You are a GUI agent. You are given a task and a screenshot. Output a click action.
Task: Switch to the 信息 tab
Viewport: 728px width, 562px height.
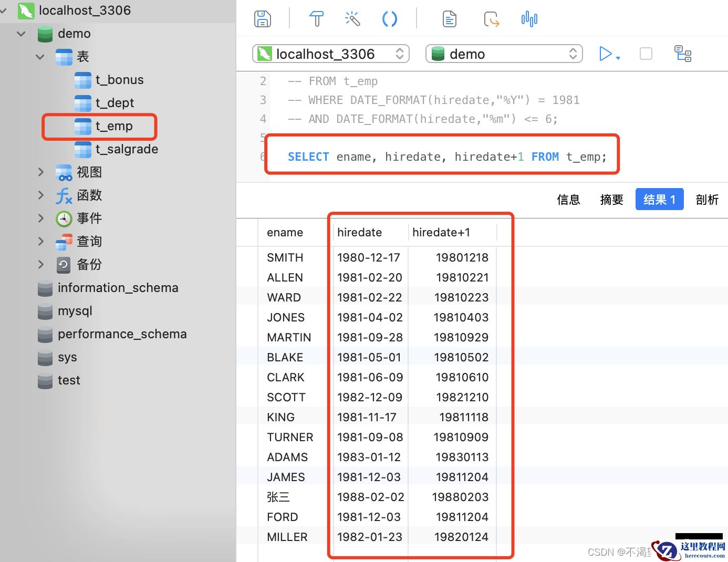568,200
